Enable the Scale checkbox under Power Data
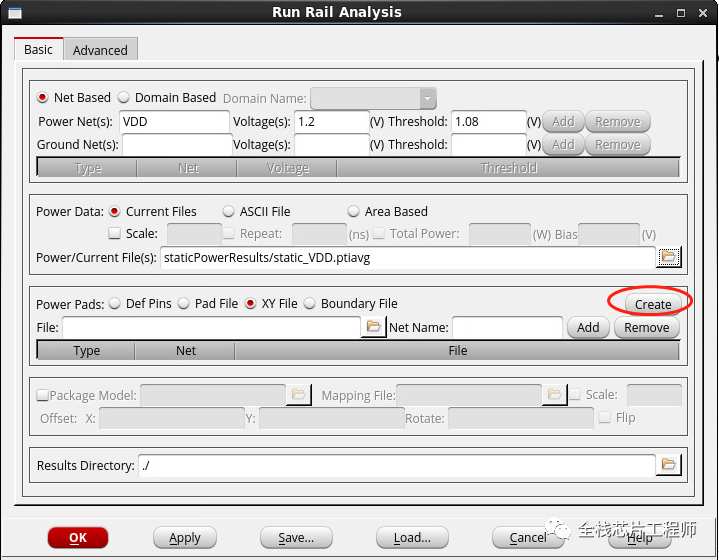The image size is (719, 560). (114, 233)
